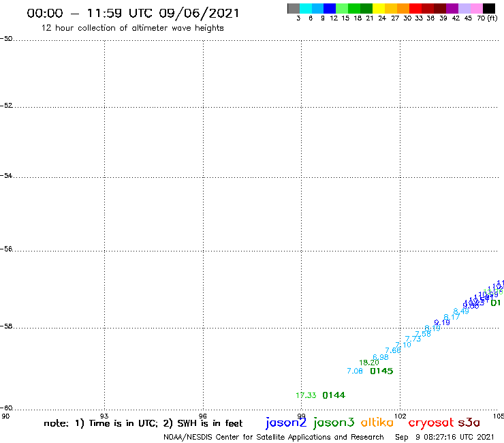504x443 pixels.
Task: Pick the pink swatch between 45 and 70
Action: (476, 8)
